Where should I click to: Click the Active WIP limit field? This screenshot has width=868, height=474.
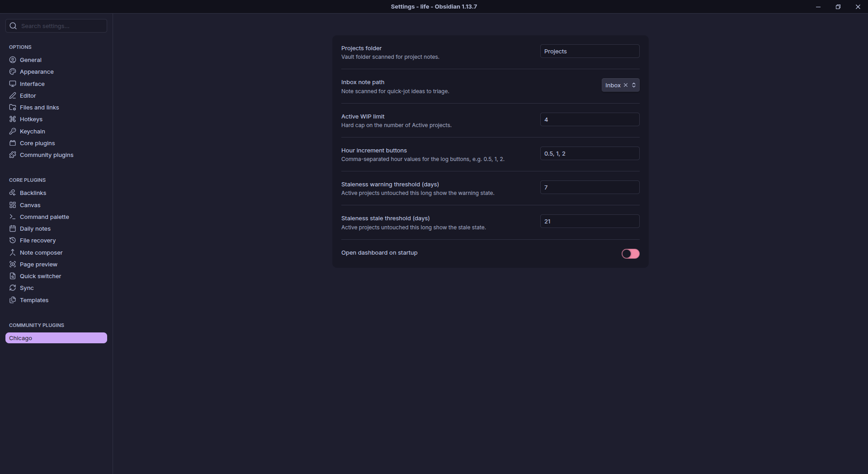[x=590, y=119]
